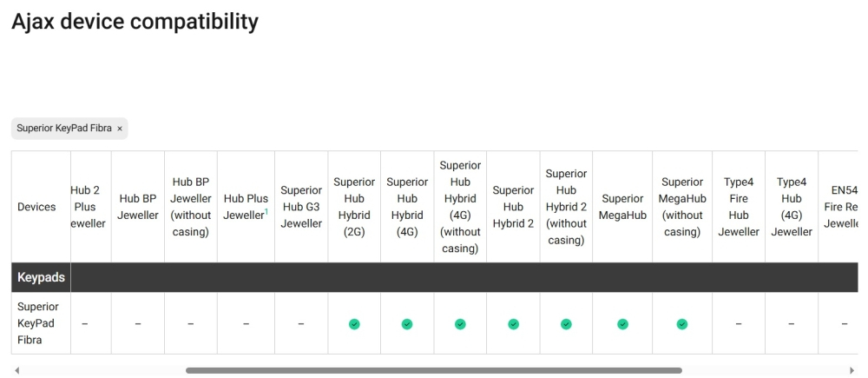Open footnote 1 next to Hub Plus Jeweller

266,211
